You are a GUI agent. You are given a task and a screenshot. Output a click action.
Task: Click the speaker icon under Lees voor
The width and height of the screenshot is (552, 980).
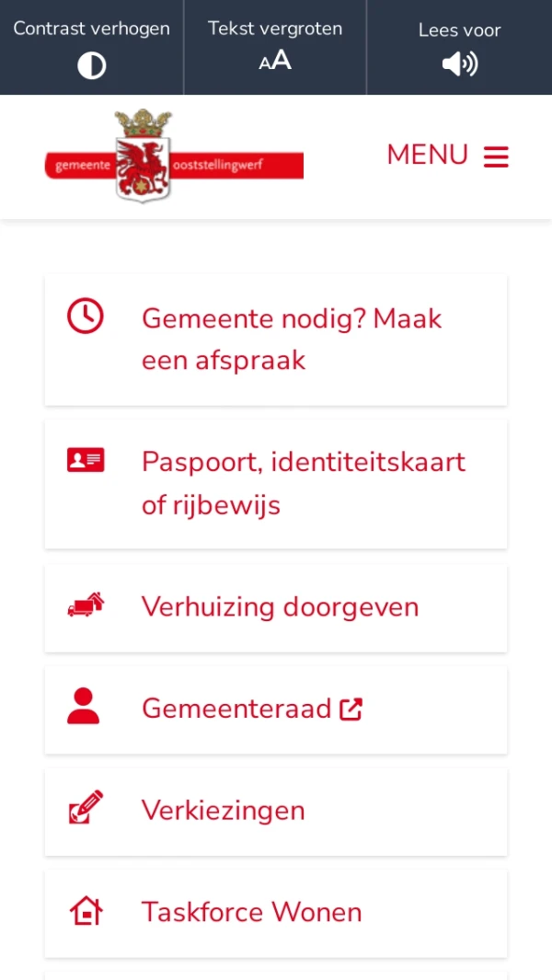pos(459,64)
